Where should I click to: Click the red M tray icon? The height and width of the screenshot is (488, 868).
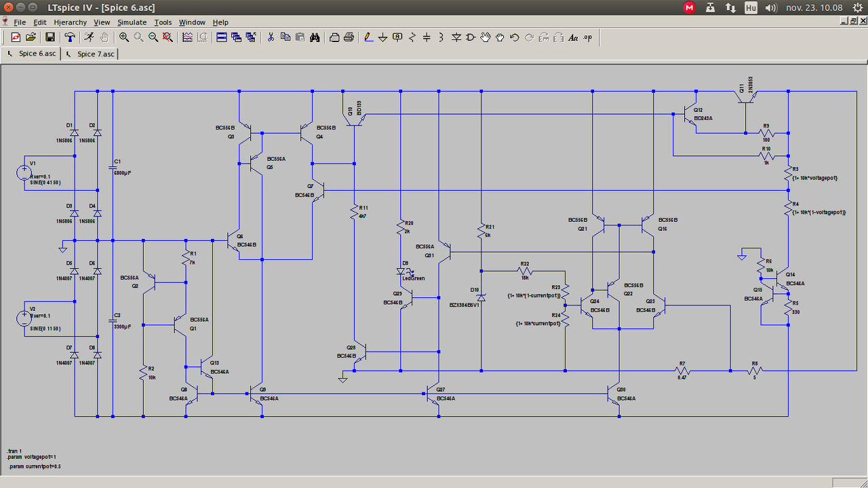(689, 7)
